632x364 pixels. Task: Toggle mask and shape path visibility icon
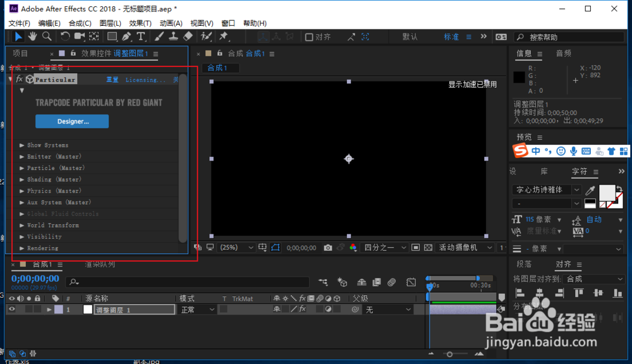pos(276,248)
